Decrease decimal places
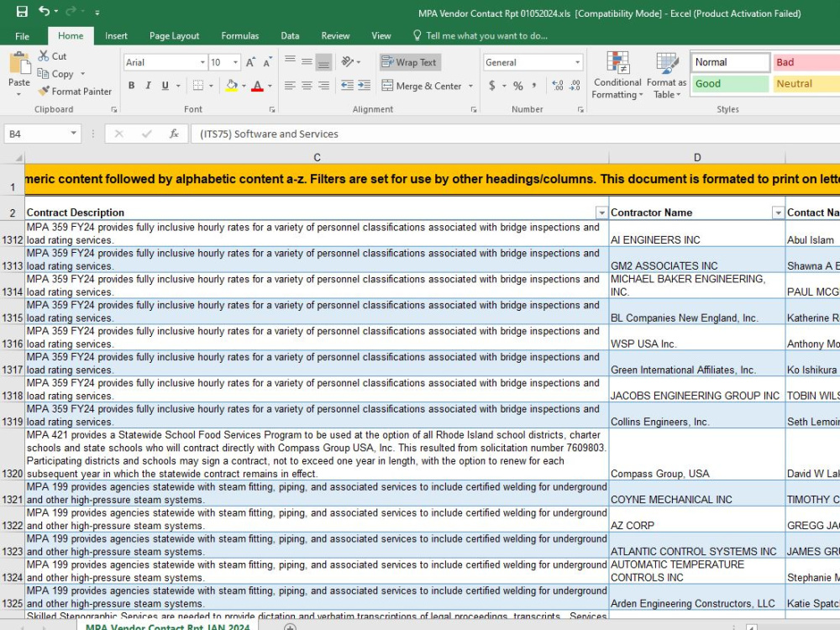Screen dimensions: 840x630 point(575,86)
